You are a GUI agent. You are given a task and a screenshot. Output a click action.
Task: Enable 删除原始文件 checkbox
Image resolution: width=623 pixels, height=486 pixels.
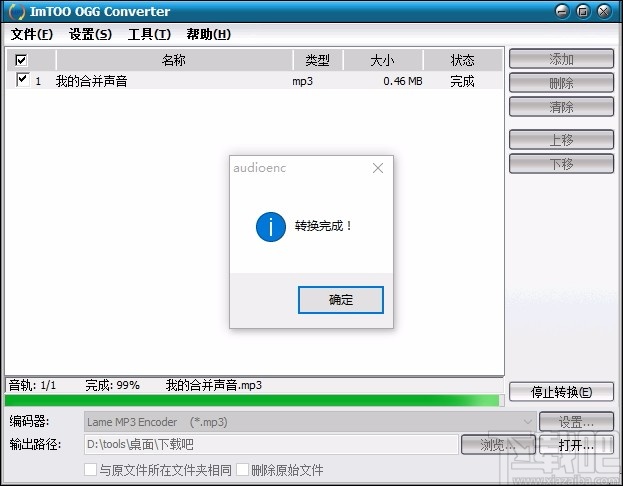pyautogui.click(x=242, y=470)
